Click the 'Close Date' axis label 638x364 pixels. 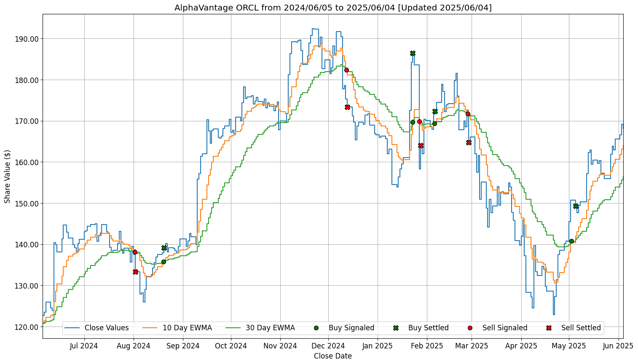(333, 356)
